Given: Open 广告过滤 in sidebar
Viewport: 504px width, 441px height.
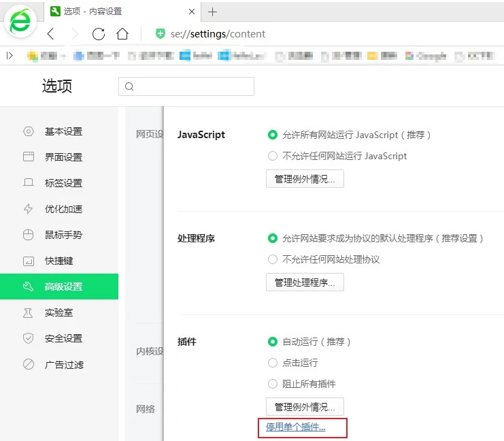Looking at the screenshot, I should tap(59, 365).
